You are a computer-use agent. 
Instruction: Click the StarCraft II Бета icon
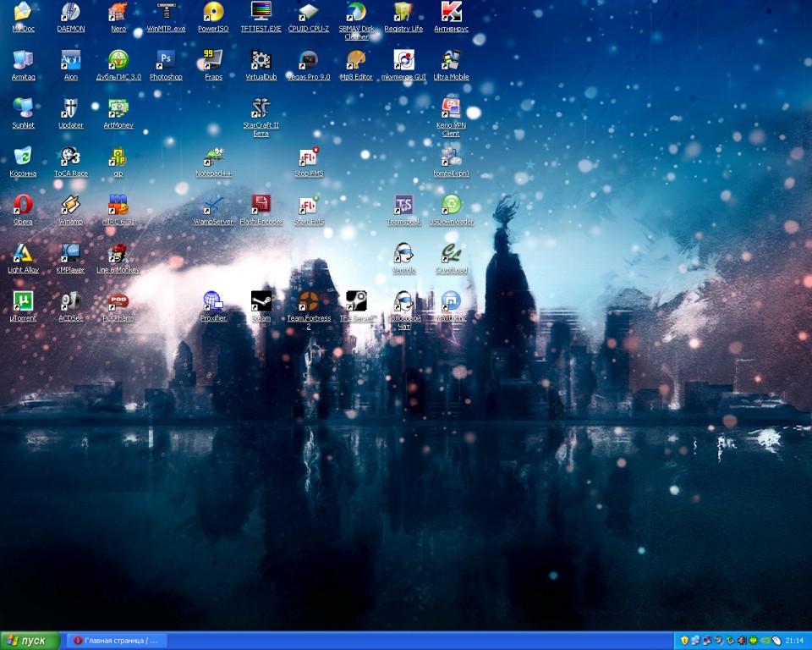pyautogui.click(x=261, y=108)
